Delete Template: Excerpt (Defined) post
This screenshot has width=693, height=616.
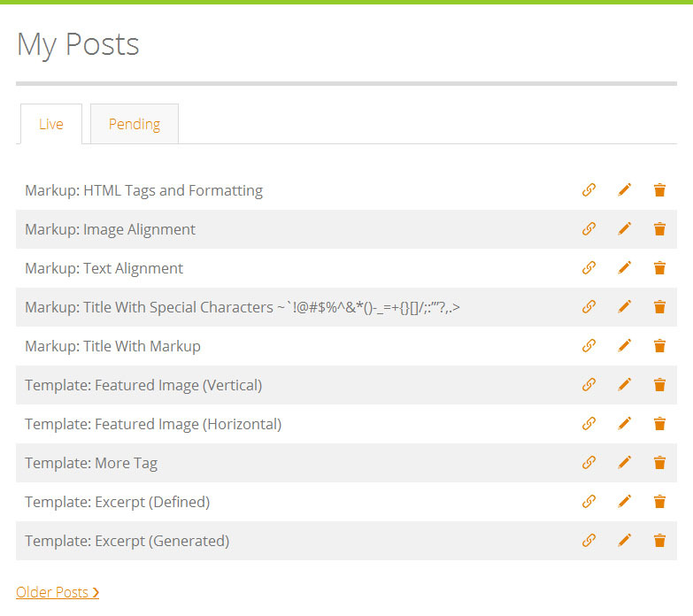point(659,501)
